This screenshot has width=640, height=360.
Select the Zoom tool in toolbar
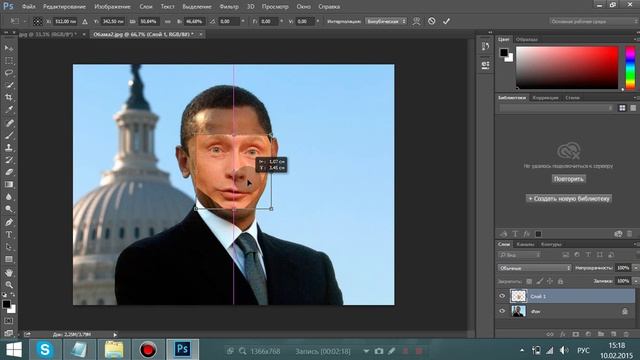coord(9,284)
